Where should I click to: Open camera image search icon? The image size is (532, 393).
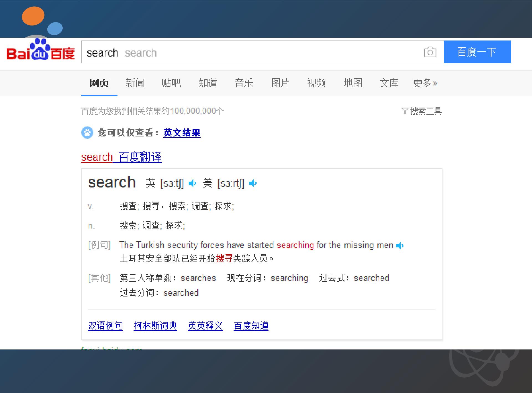[430, 52]
